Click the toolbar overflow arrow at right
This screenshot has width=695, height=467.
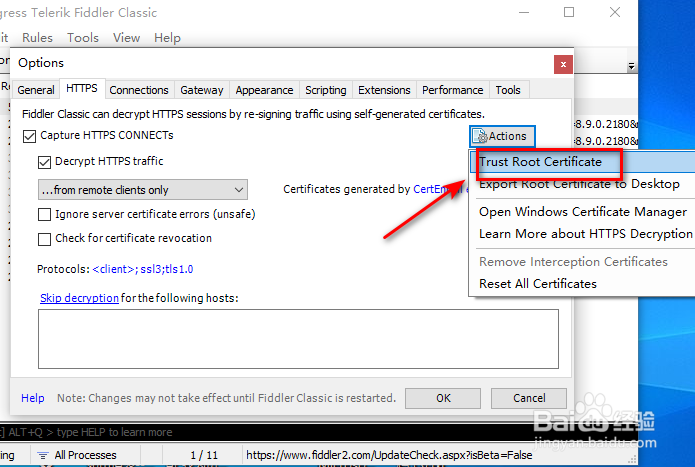(631, 66)
